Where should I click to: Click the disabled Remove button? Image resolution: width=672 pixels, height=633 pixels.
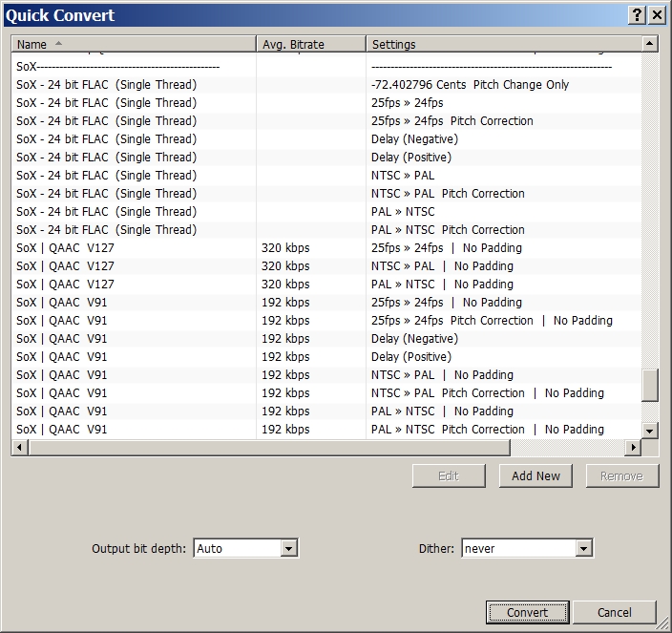(x=621, y=475)
